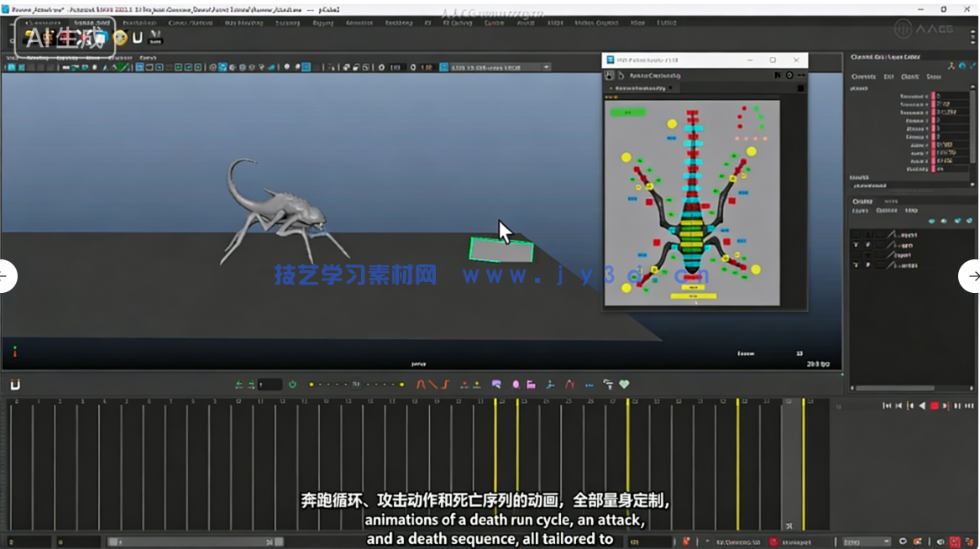This screenshot has height=549, width=980.
Task: Select the stepped tangent icon on the animation toolbar
Action: [444, 384]
